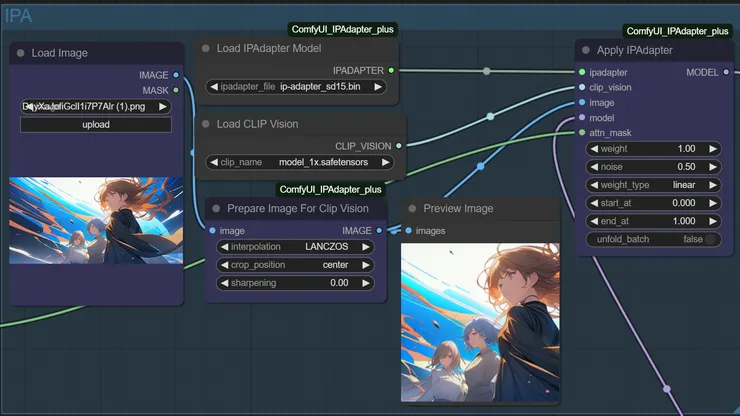Click the IPADAPTER output socket
This screenshot has height=416, width=740.
[x=391, y=70]
